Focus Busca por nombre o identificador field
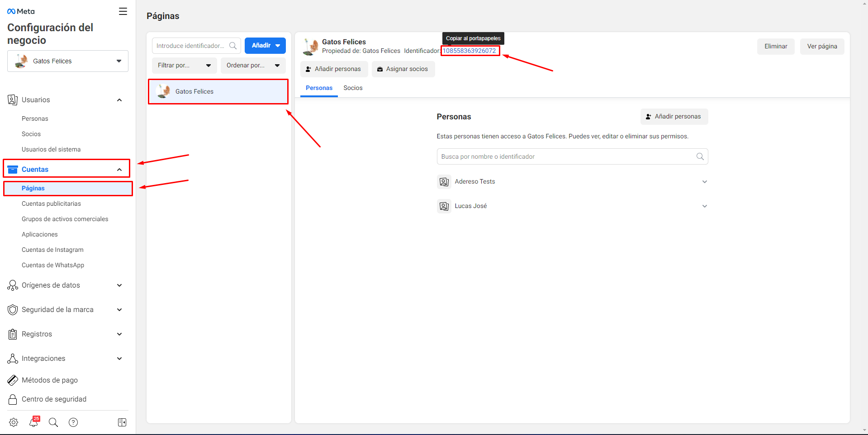Image resolution: width=868 pixels, height=435 pixels. (572, 156)
